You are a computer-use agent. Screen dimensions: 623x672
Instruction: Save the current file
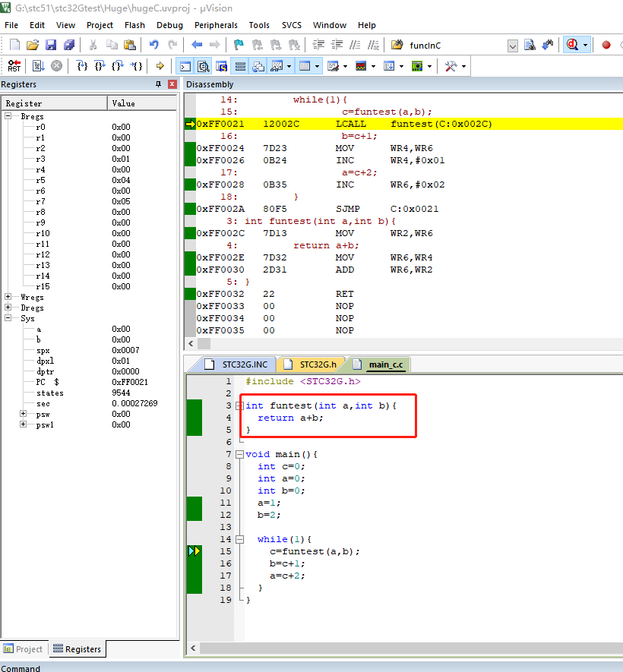(x=51, y=45)
